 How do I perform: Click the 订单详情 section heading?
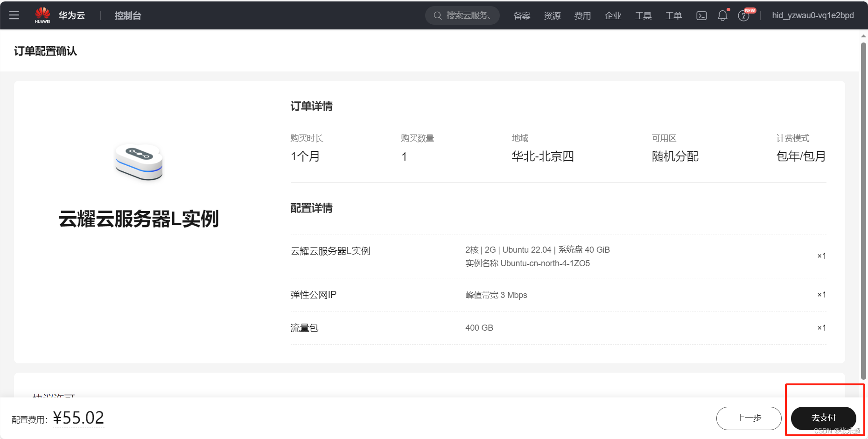click(x=311, y=106)
